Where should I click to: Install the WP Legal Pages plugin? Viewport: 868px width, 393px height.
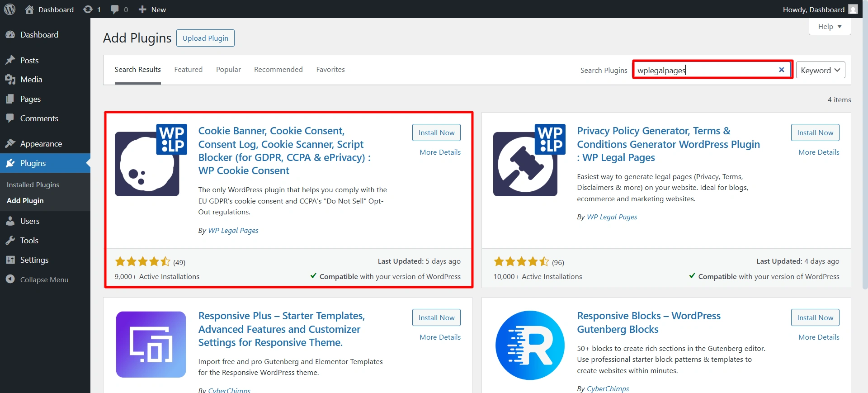815,133
